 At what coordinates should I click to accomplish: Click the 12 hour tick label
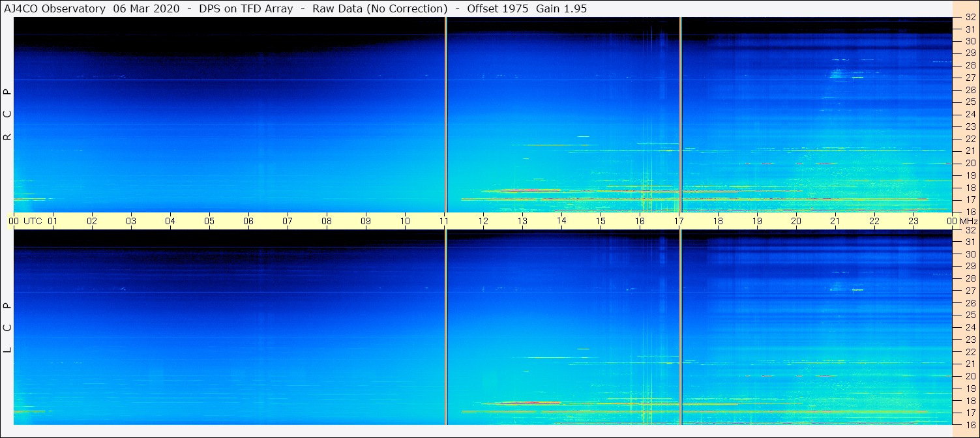click(x=483, y=221)
